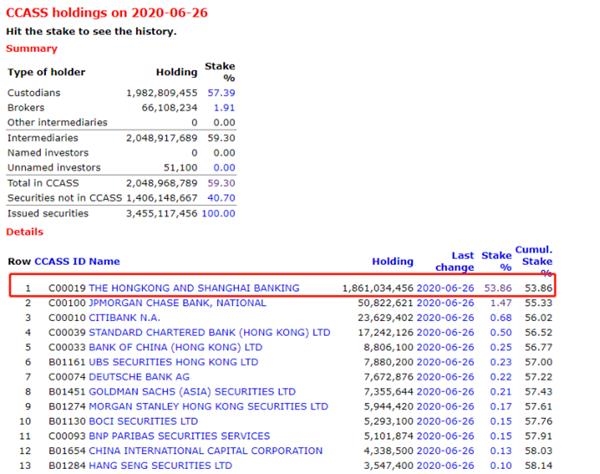Open UBS Securities stake 0.23 history
This screenshot has height=474, width=600.
501,362
